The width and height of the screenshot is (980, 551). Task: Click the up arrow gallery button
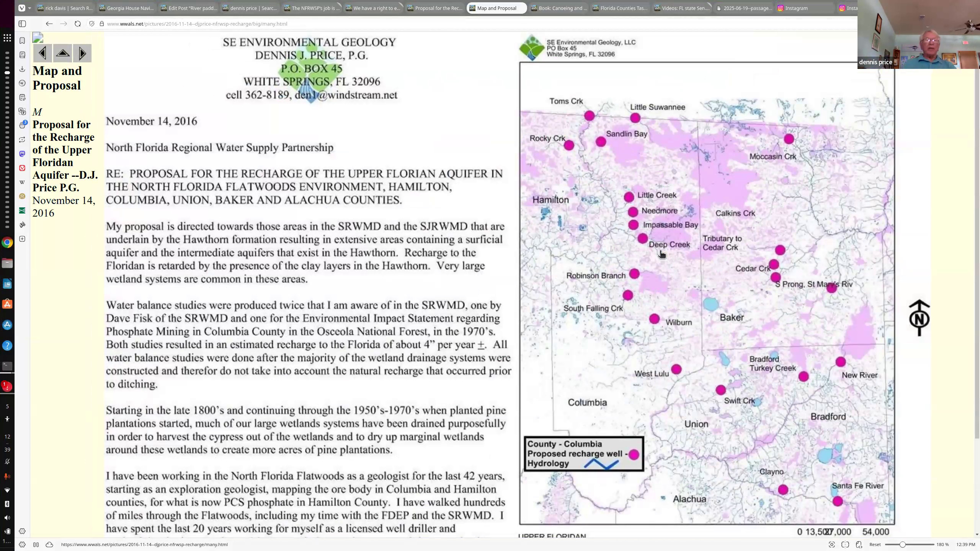pyautogui.click(x=63, y=53)
